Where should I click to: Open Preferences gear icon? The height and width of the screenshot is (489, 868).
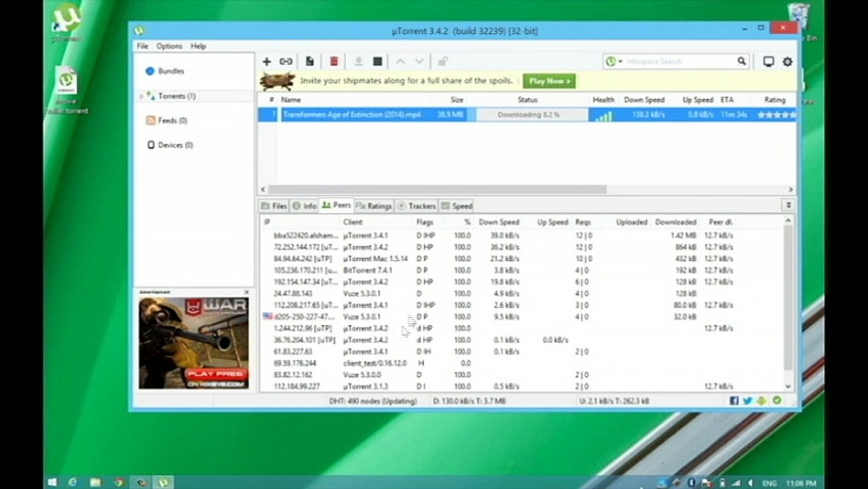787,62
